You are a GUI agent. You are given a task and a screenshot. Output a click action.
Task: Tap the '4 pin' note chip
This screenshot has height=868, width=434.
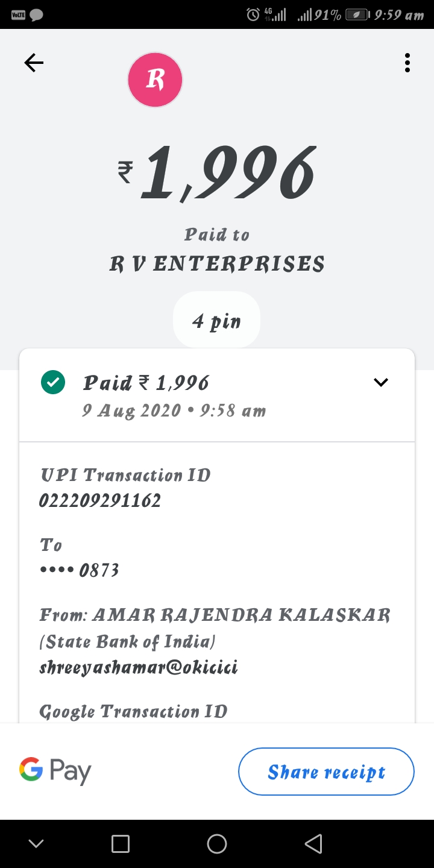(216, 321)
